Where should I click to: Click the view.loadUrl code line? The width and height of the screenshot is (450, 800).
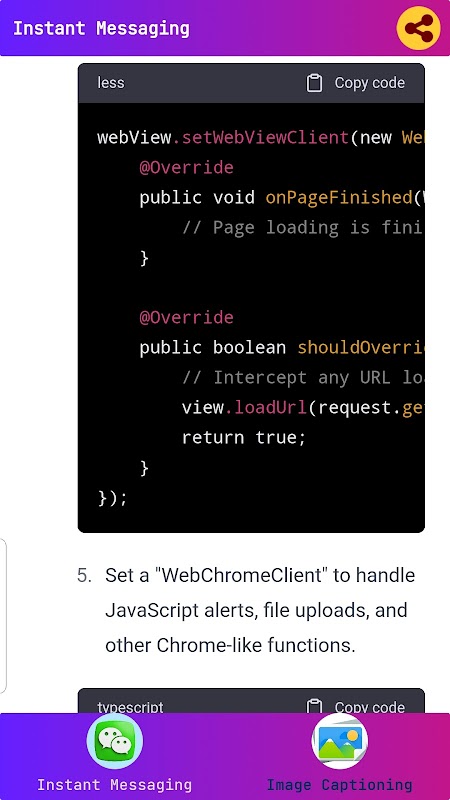coord(303,408)
